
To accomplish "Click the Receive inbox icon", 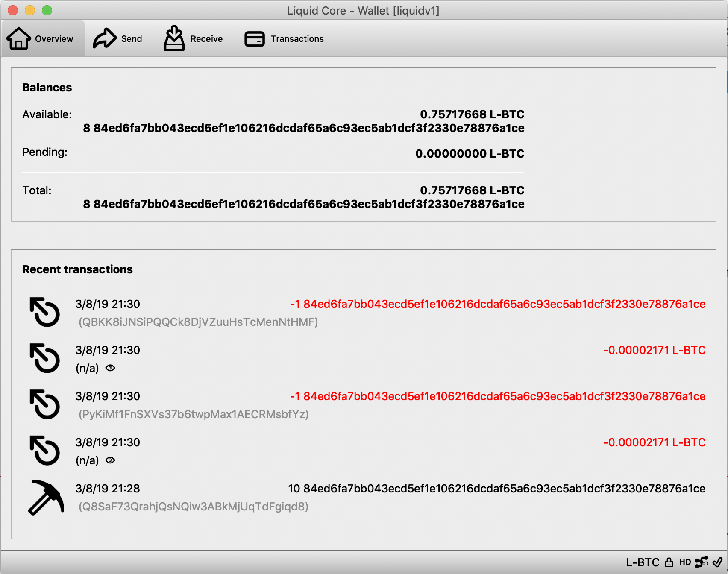I will pos(174,38).
